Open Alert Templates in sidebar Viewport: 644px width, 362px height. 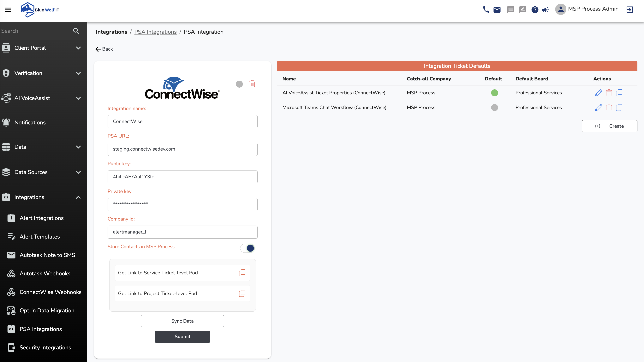pyautogui.click(x=39, y=236)
